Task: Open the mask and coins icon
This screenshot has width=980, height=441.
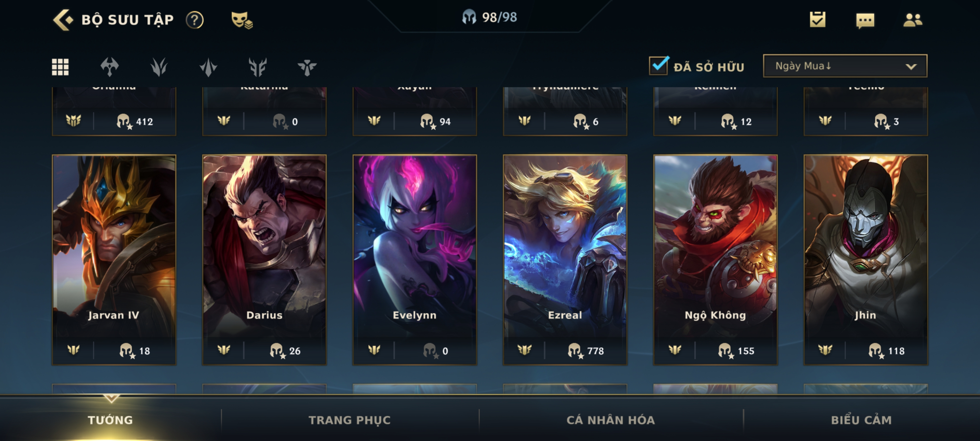Action: [x=242, y=20]
